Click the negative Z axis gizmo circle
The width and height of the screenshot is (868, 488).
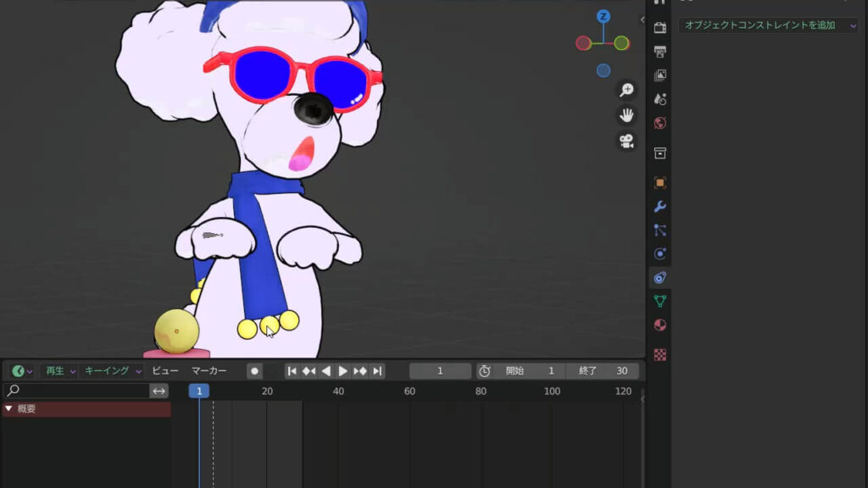coord(604,70)
